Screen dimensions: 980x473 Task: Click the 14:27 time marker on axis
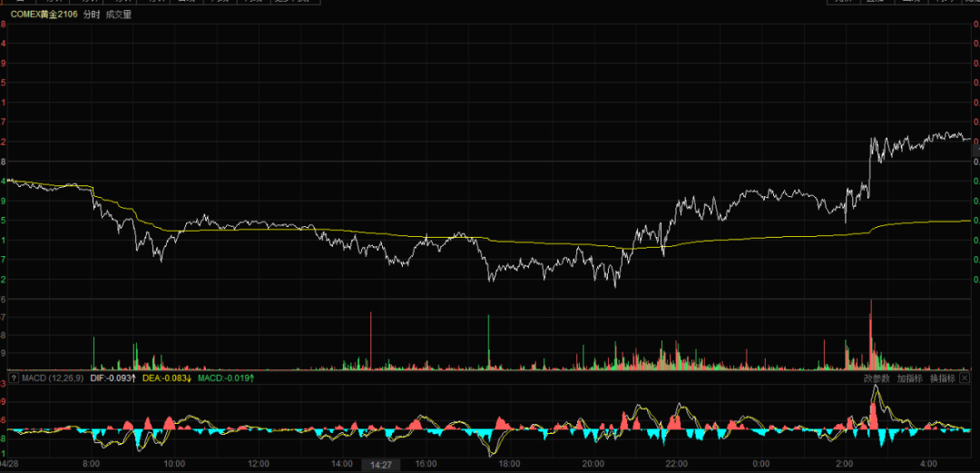click(x=380, y=465)
